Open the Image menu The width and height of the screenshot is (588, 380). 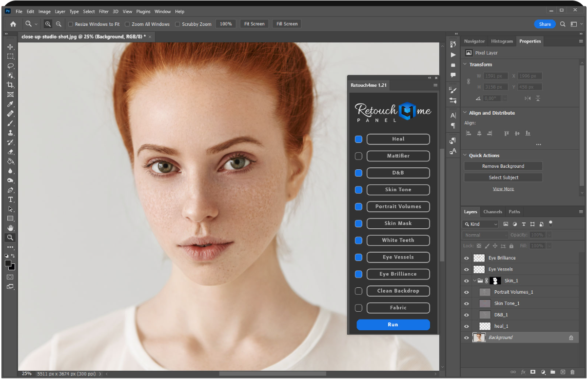[44, 11]
